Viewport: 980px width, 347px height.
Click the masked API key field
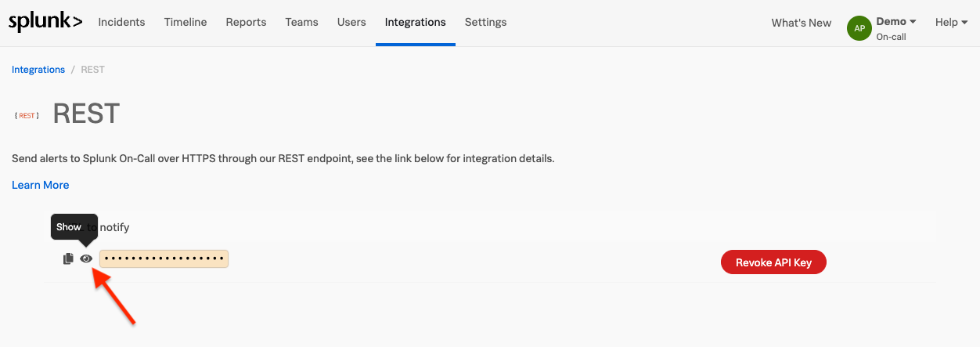[164, 258]
